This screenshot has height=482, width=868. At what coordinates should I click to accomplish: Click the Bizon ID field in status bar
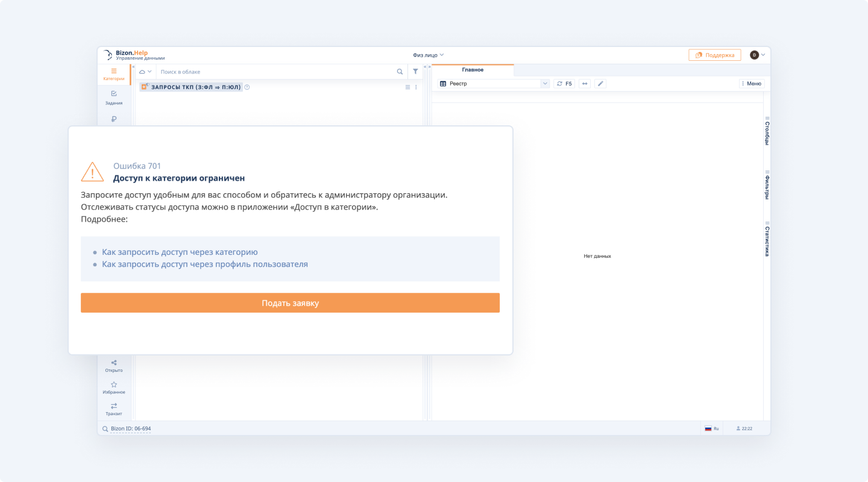[130, 428]
